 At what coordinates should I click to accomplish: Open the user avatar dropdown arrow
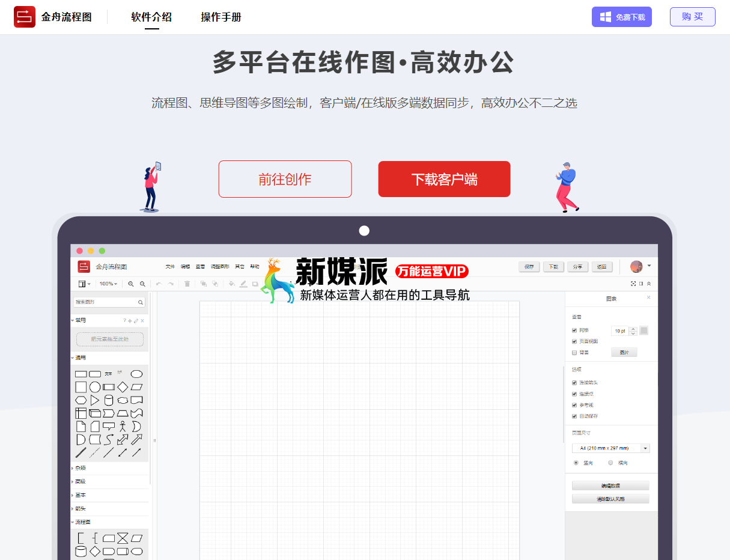[649, 266]
